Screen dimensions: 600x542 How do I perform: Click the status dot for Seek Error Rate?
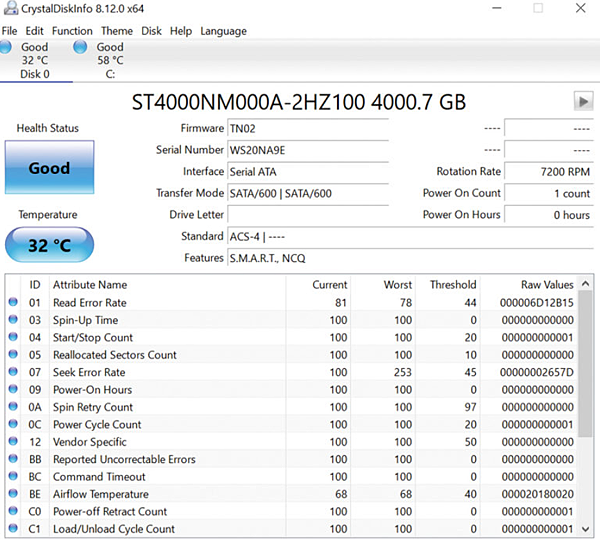click(13, 372)
